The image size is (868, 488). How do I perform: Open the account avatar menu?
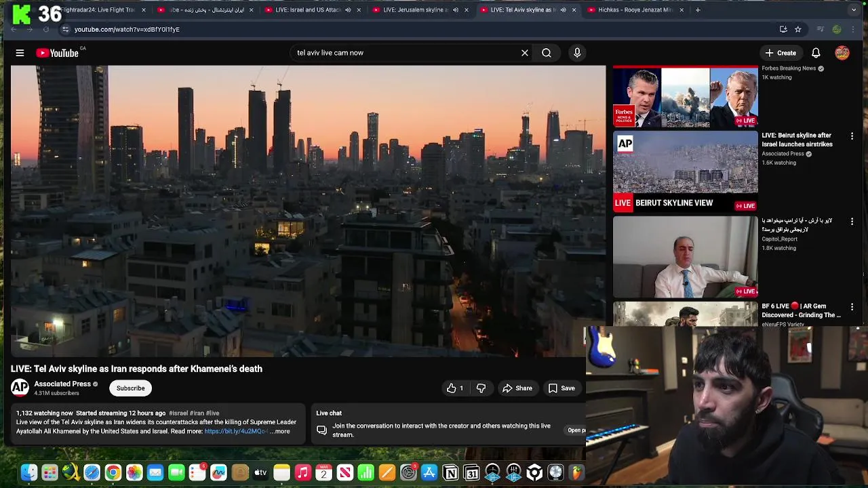tap(842, 53)
